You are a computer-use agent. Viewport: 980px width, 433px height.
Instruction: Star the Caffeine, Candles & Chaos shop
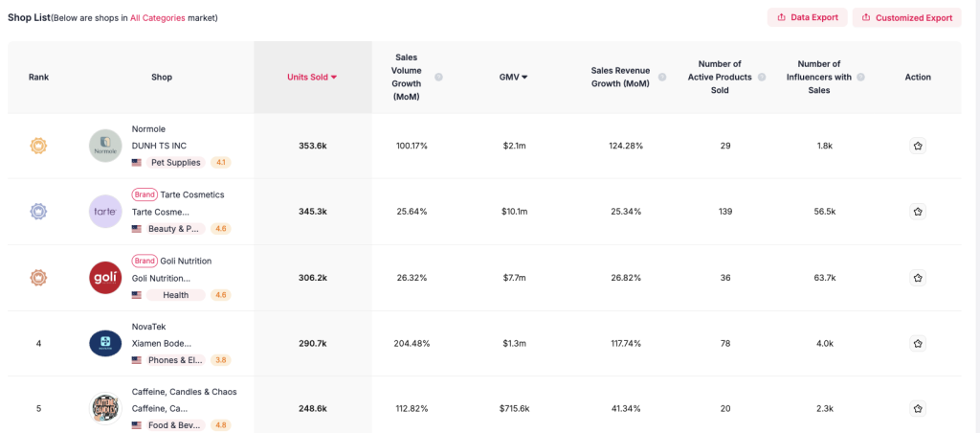[x=917, y=409]
